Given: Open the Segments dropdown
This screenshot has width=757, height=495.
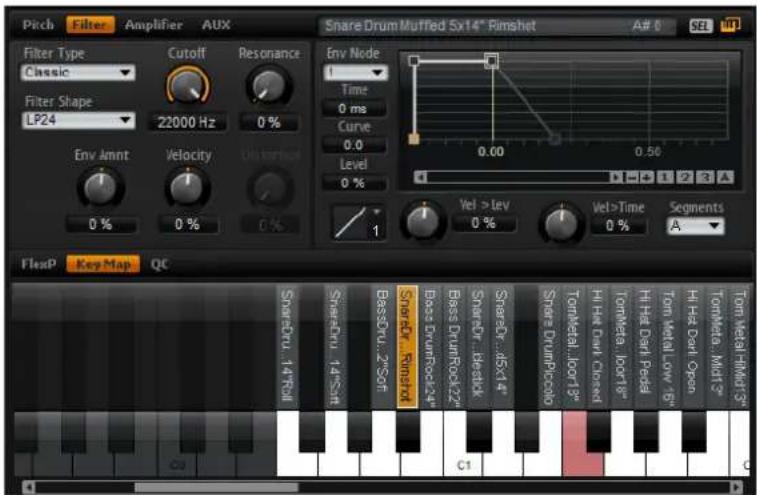Looking at the screenshot, I should tap(696, 226).
